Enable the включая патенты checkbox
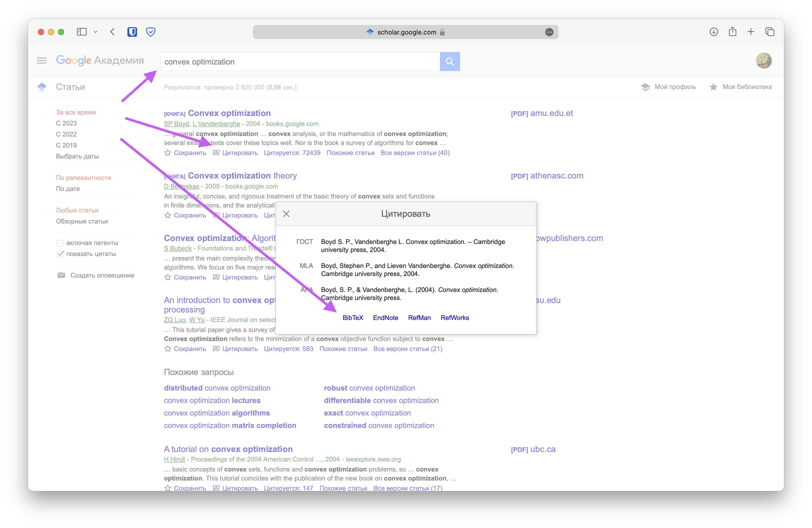The height and width of the screenshot is (528, 812). tap(60, 243)
